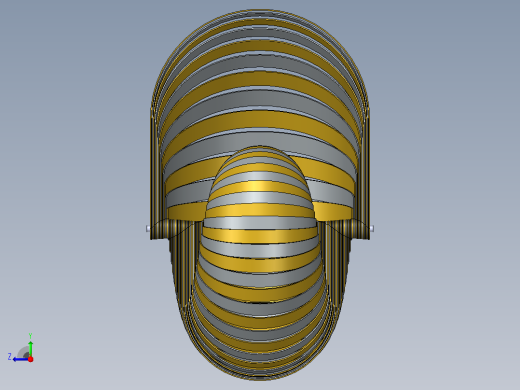This screenshot has height=390, width=520.
Task: Select the small white pin on model's right side
Action: pyautogui.click(x=371, y=229)
